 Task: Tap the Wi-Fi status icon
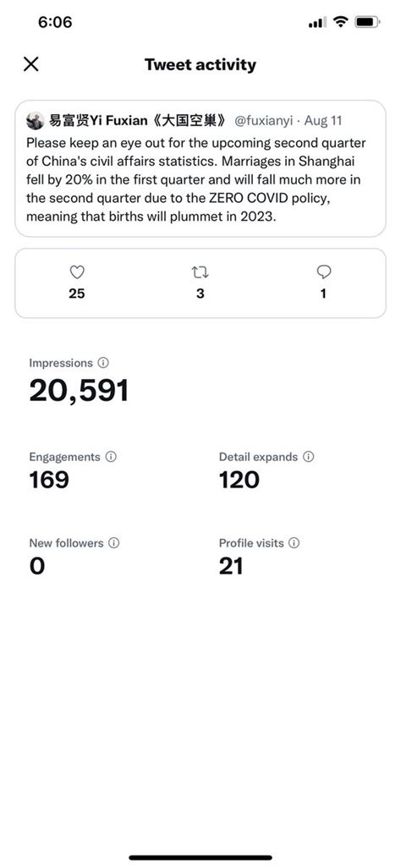341,22
